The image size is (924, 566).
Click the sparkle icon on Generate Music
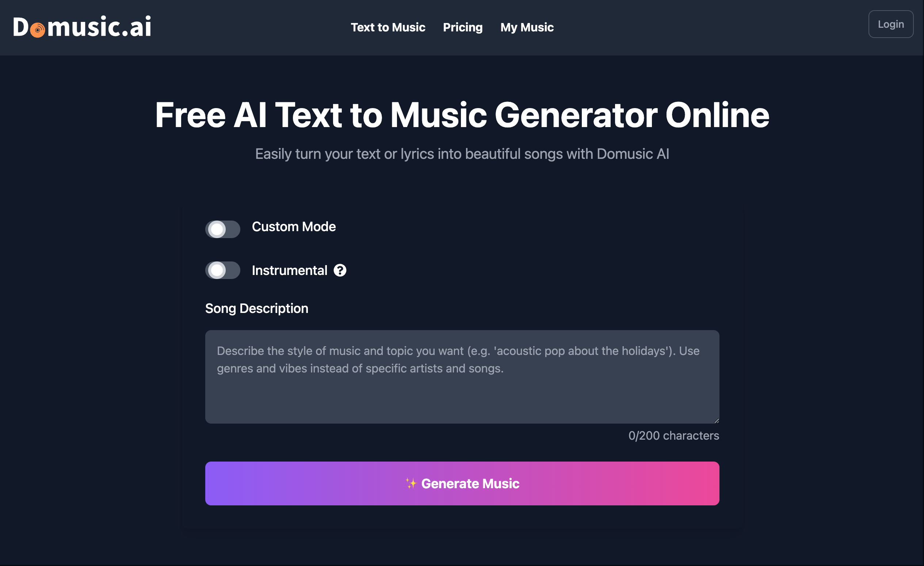tap(411, 483)
